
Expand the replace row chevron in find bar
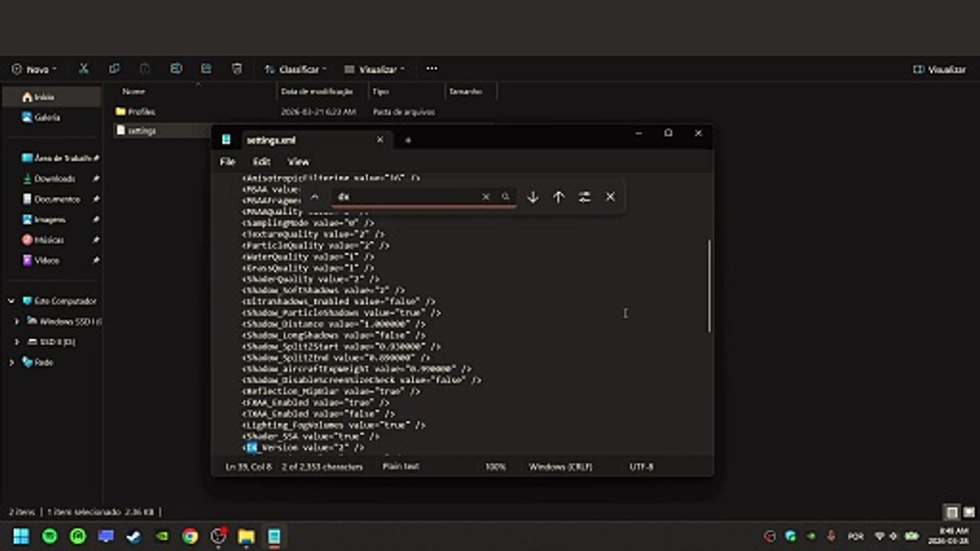tap(314, 197)
